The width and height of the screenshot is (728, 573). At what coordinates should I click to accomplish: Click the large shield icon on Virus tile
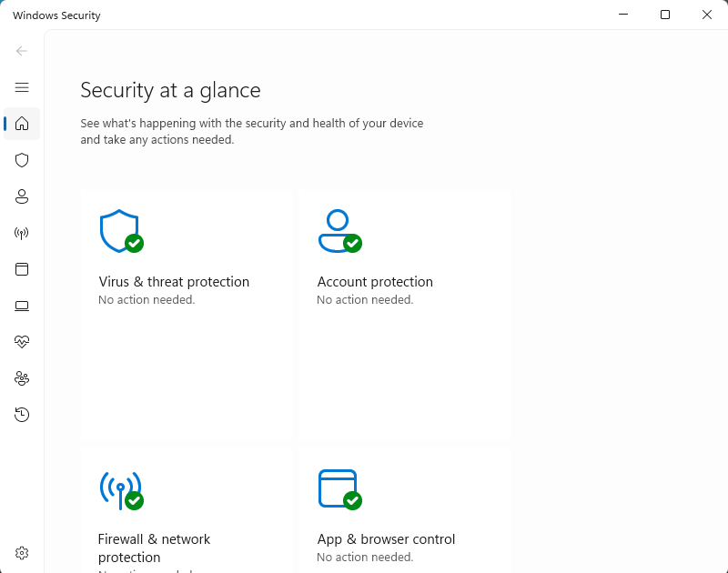[x=119, y=231]
